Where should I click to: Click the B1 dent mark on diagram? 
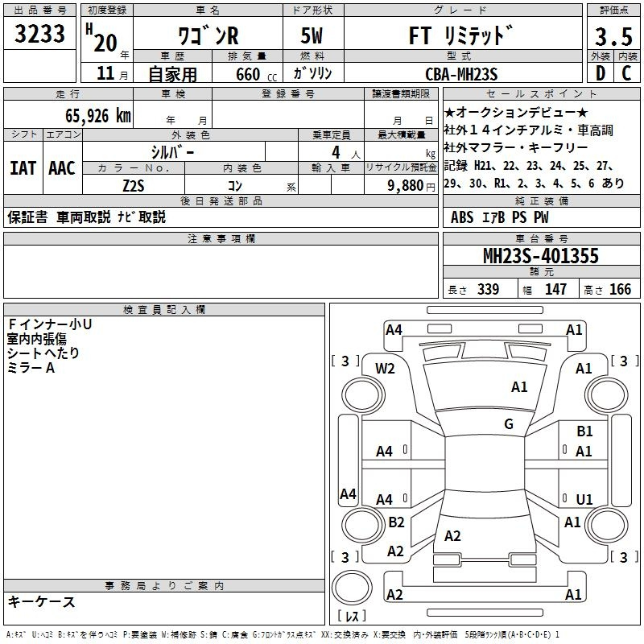click(584, 432)
